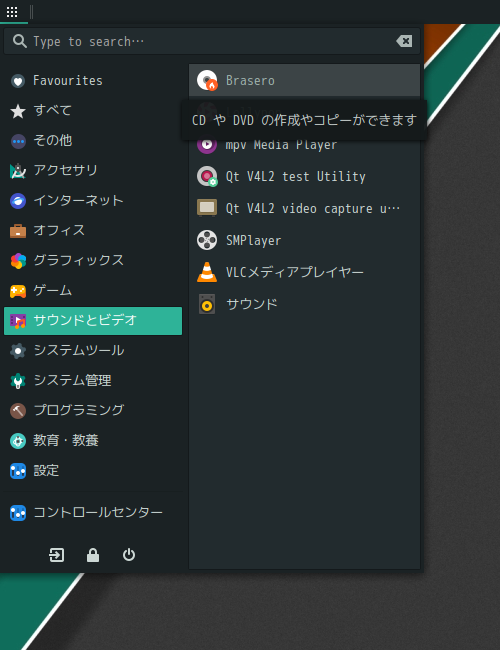The image size is (500, 650).
Task: Click the サウンドとビデオ multimedia icon
Action: click(18, 321)
